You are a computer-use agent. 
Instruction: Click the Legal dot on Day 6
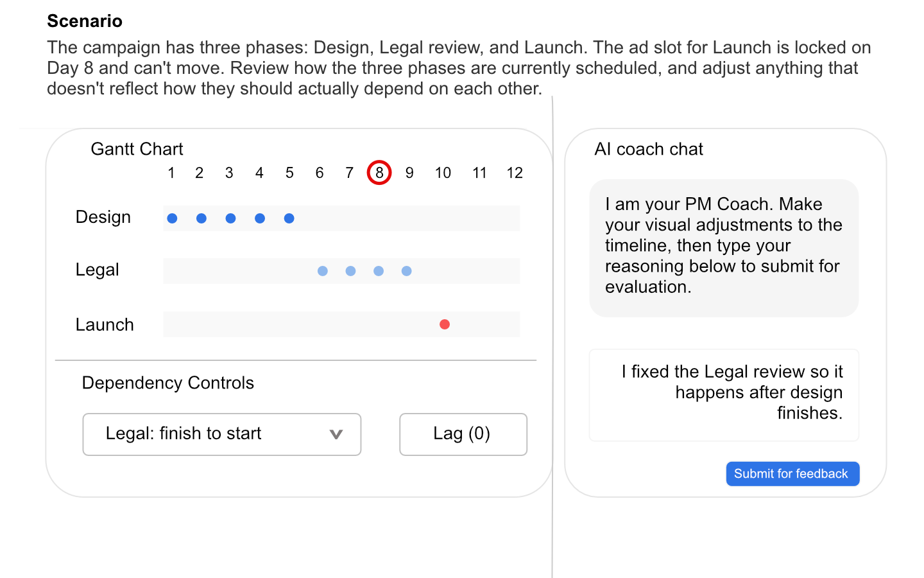coord(323,271)
